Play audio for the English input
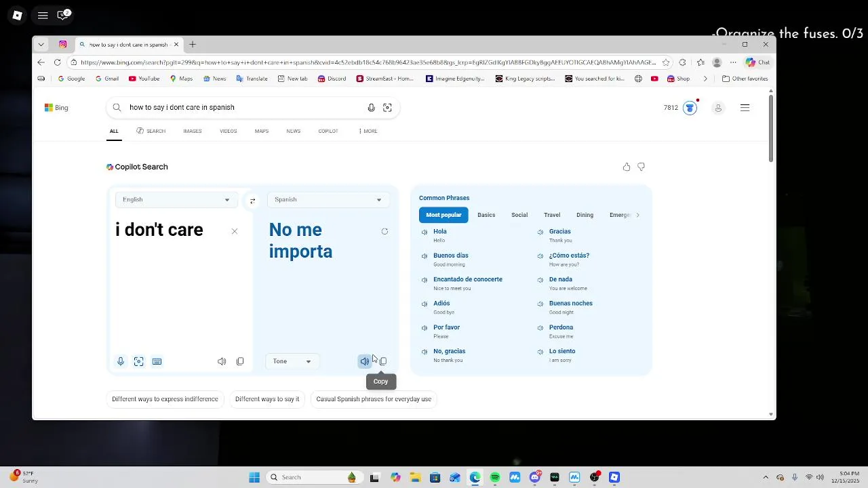 pos(222,361)
